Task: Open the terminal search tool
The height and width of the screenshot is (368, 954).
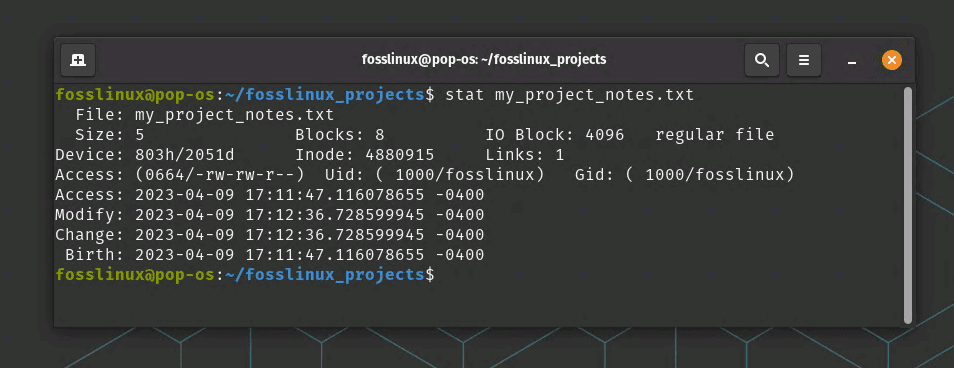Action: 762,60
